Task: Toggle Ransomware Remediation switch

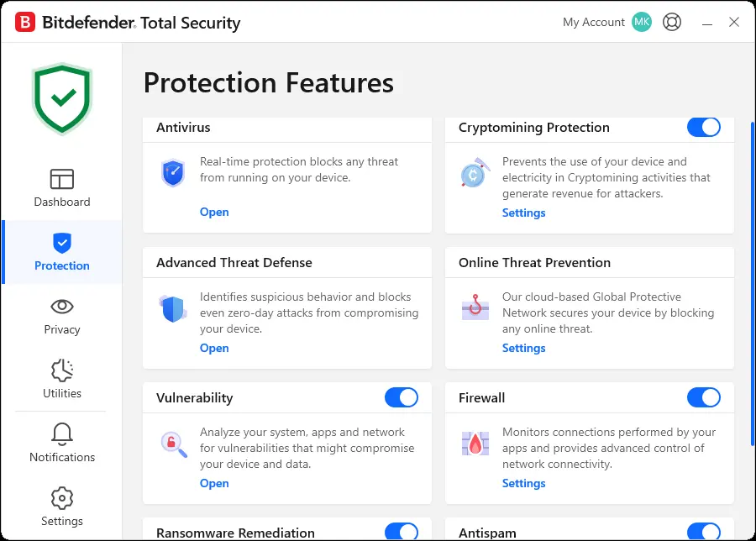Action: coord(402,532)
